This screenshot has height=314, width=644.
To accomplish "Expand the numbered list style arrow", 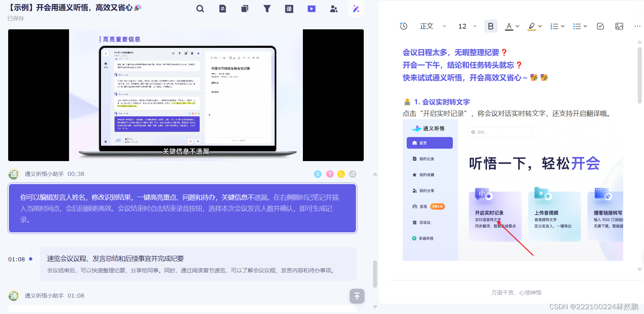I will 563,26.
